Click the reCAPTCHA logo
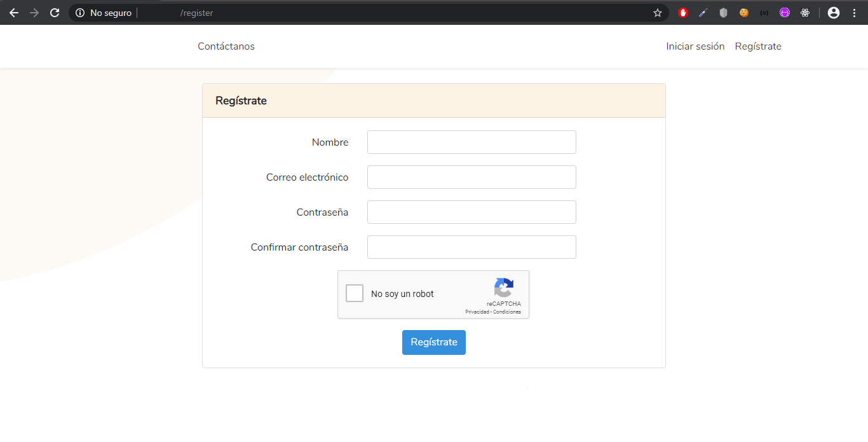 504,287
